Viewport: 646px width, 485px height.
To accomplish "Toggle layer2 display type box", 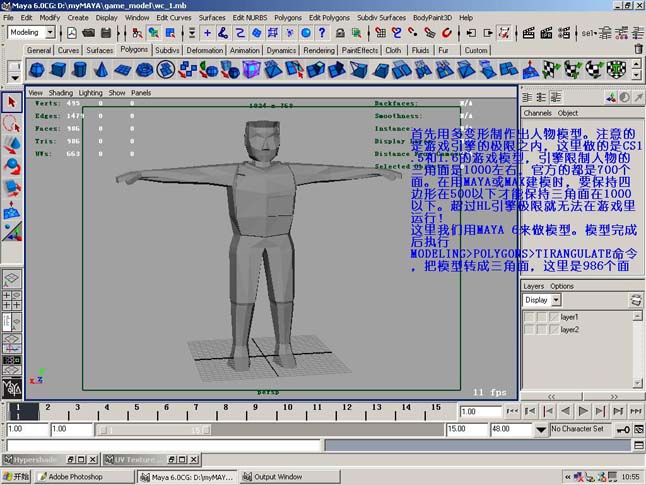I will [x=541, y=330].
